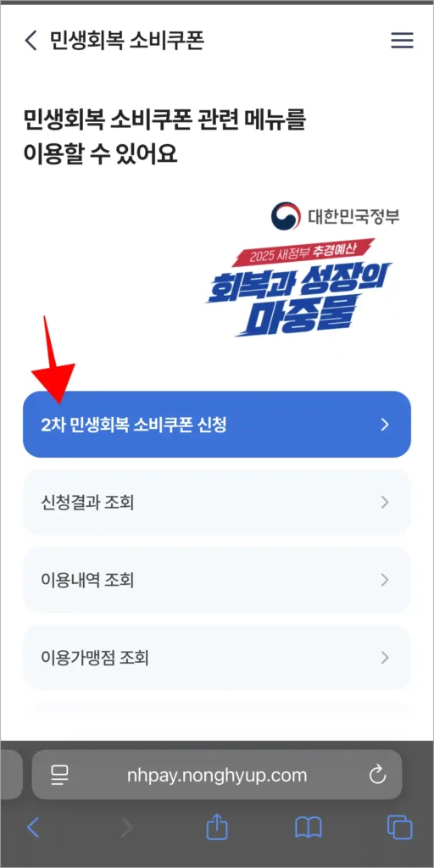Open the hamburger menu at top right
434x868 pixels.
[402, 41]
